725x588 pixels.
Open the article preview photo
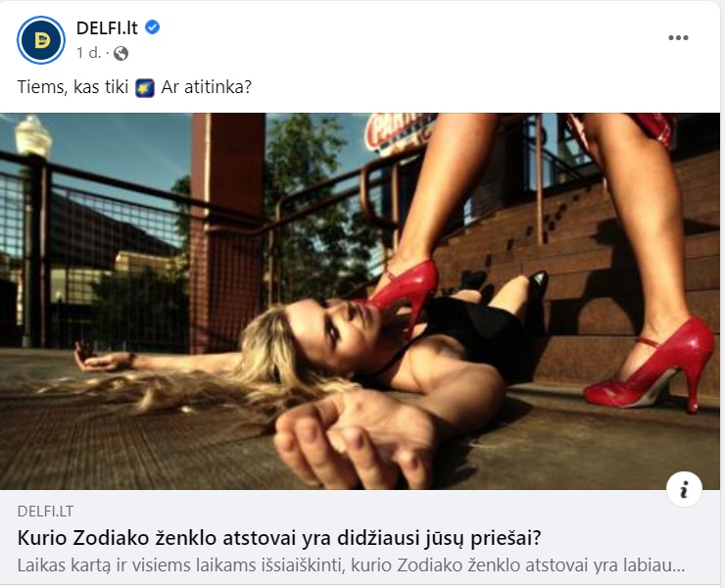(360, 301)
